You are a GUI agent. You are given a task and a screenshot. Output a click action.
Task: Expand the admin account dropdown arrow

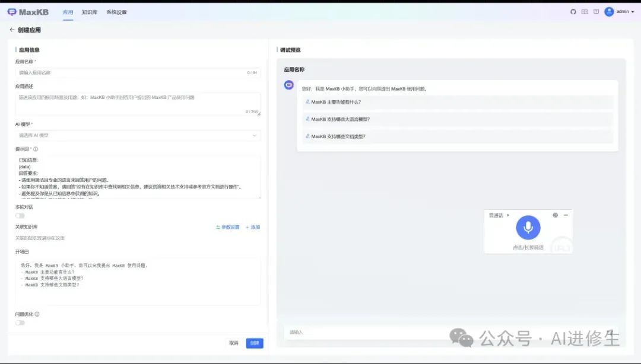coord(633,12)
